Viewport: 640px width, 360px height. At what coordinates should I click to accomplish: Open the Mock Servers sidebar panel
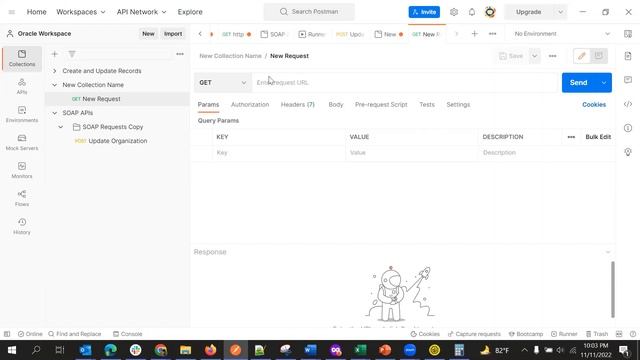22,142
